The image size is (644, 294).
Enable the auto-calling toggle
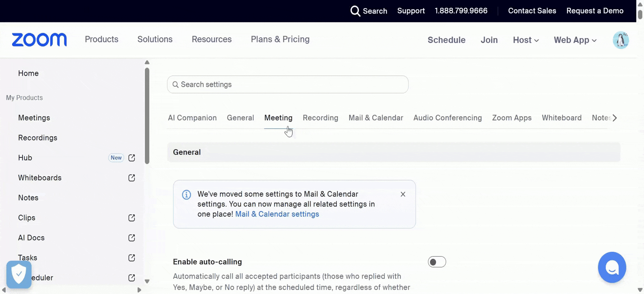tap(437, 262)
